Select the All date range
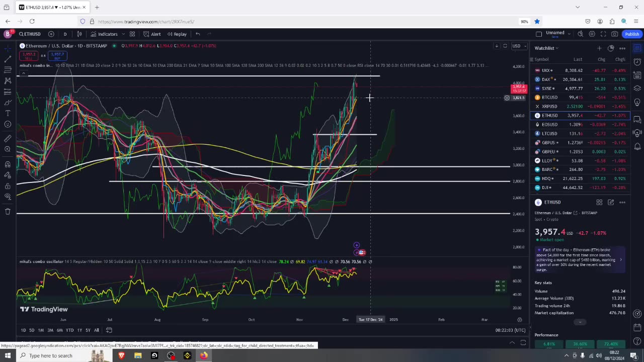Image resolution: width=644 pixels, height=362 pixels. (97, 330)
